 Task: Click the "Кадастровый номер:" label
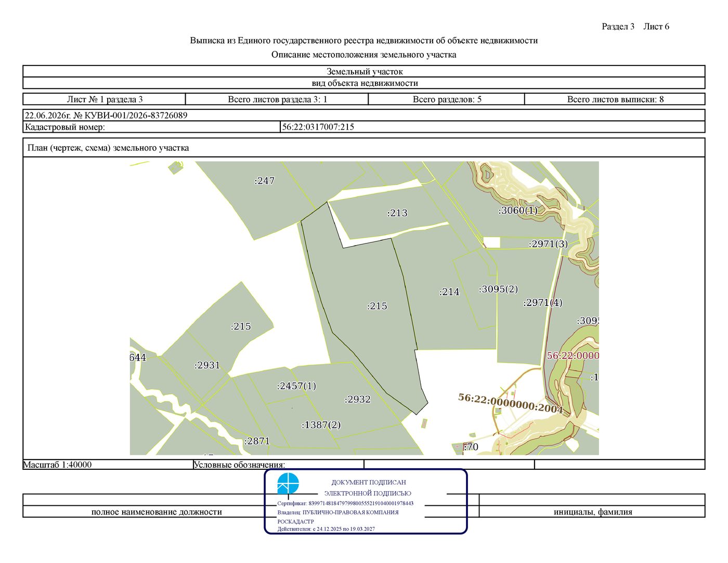pyautogui.click(x=65, y=127)
